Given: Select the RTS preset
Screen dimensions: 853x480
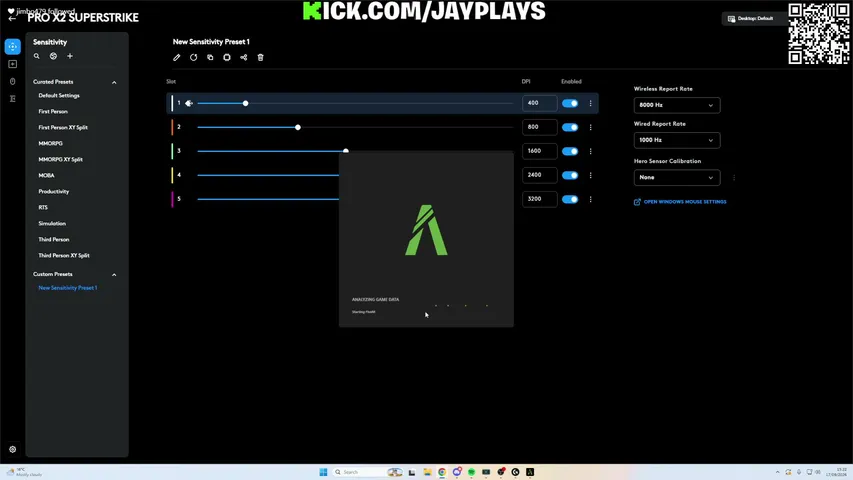Looking at the screenshot, I should [43, 207].
